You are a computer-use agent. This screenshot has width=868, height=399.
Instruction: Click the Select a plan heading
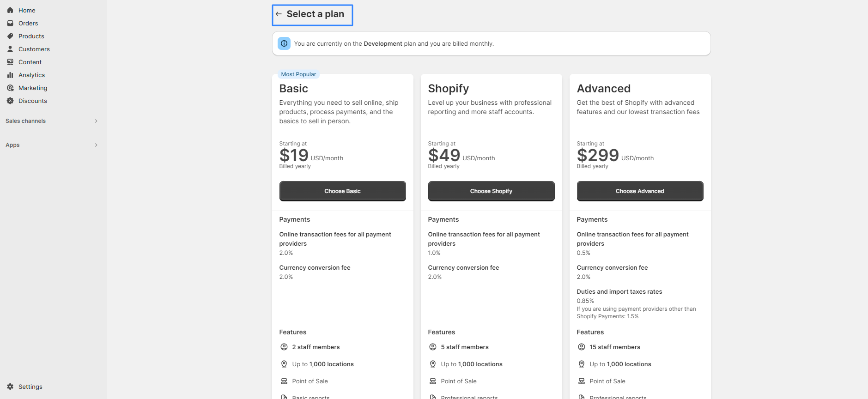tap(316, 14)
